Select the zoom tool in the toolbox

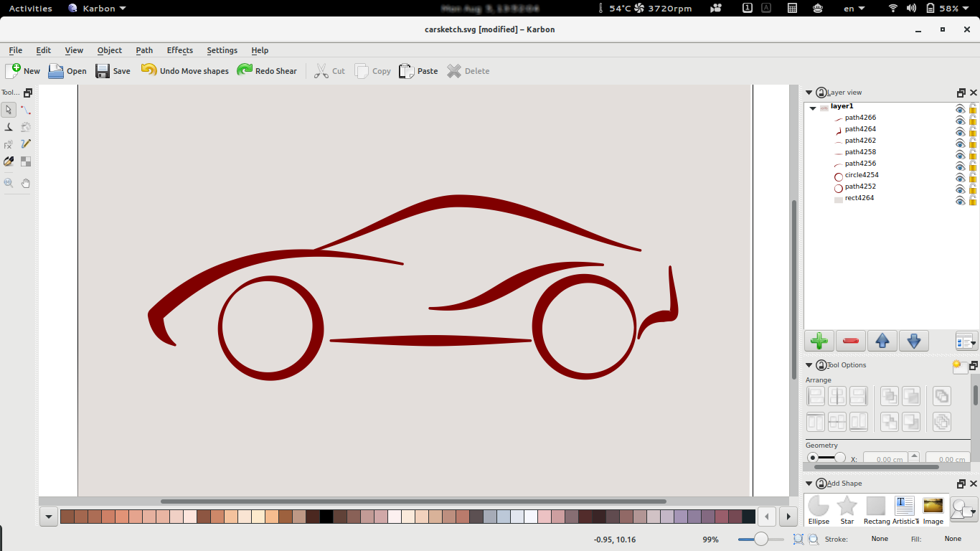9,182
